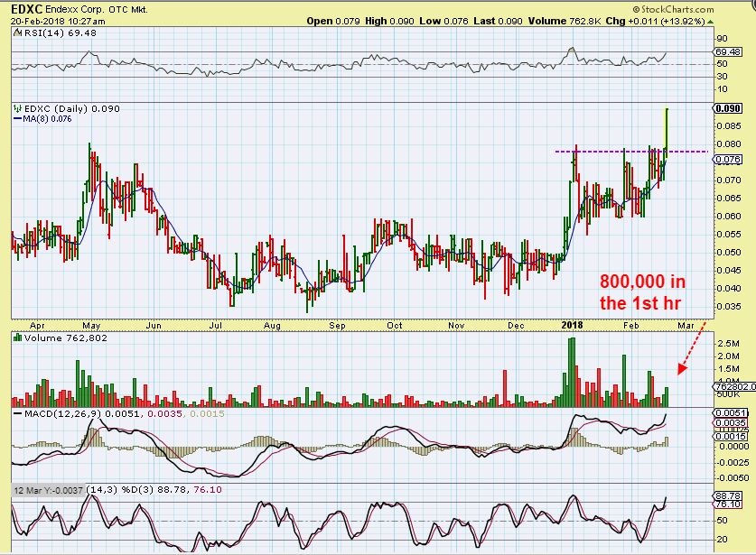Click the 0.0051 MACD value axis label
Viewport: 756px width, 555px height.
pos(728,412)
